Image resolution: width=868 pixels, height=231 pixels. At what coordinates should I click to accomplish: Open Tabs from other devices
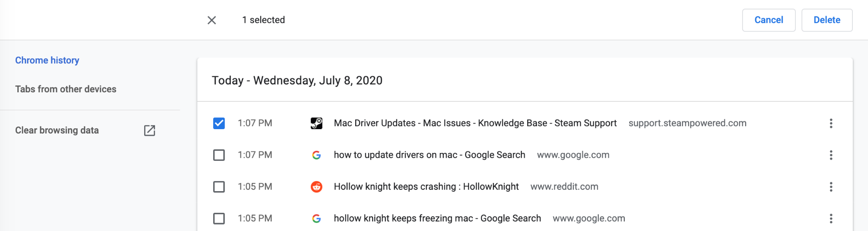[66, 89]
